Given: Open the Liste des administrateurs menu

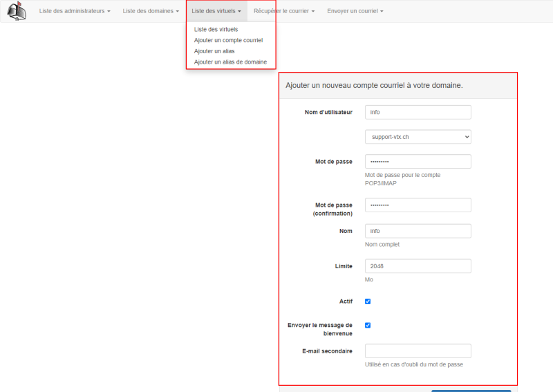Looking at the screenshot, I should click(x=75, y=11).
